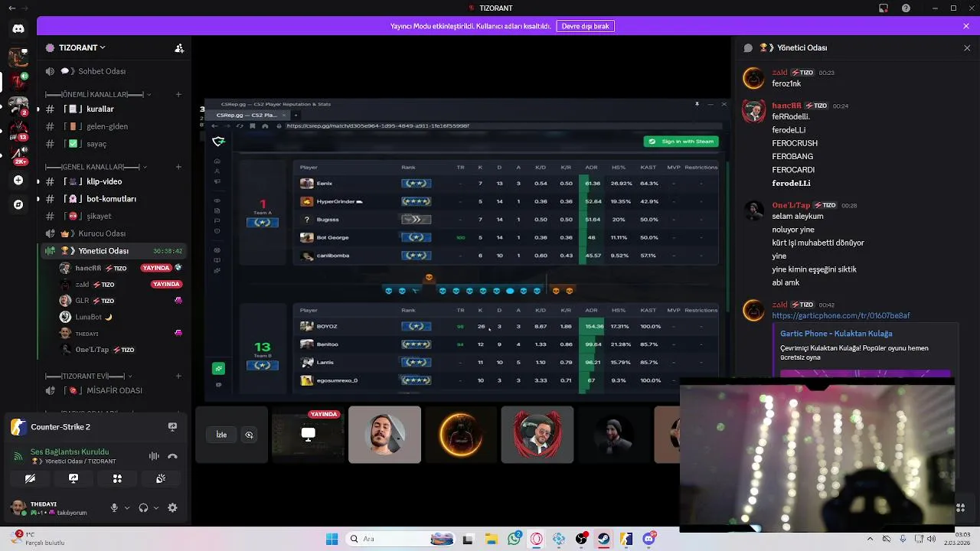980x551 pixels.
Task: Select the glowing orange ring avatar tile
Action: (460, 435)
